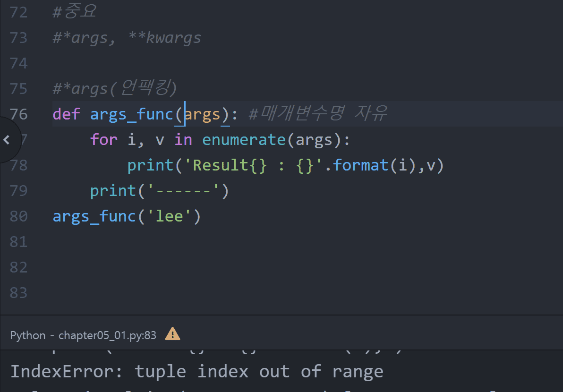
Task: Click the #중요 comment text
Action: tap(75, 12)
